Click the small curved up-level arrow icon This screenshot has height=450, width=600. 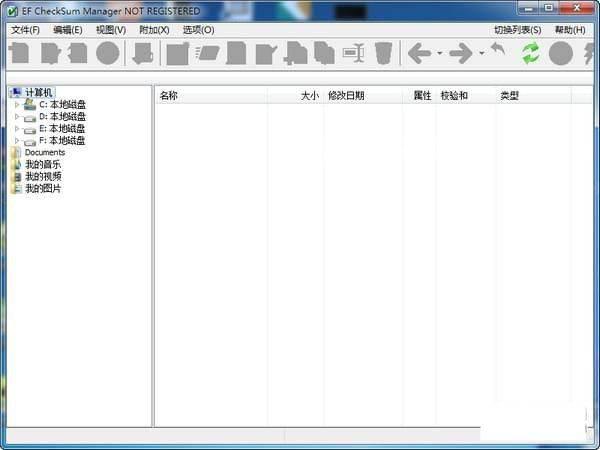point(498,49)
